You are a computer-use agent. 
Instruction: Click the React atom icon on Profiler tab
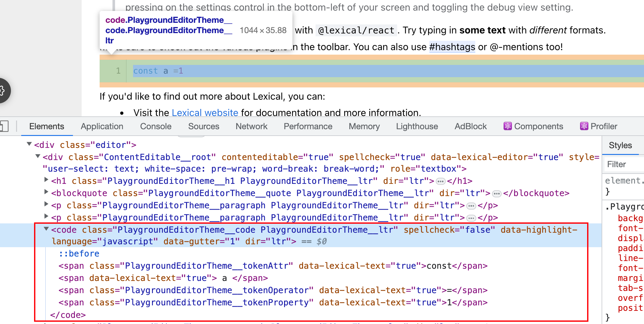pyautogui.click(x=584, y=126)
